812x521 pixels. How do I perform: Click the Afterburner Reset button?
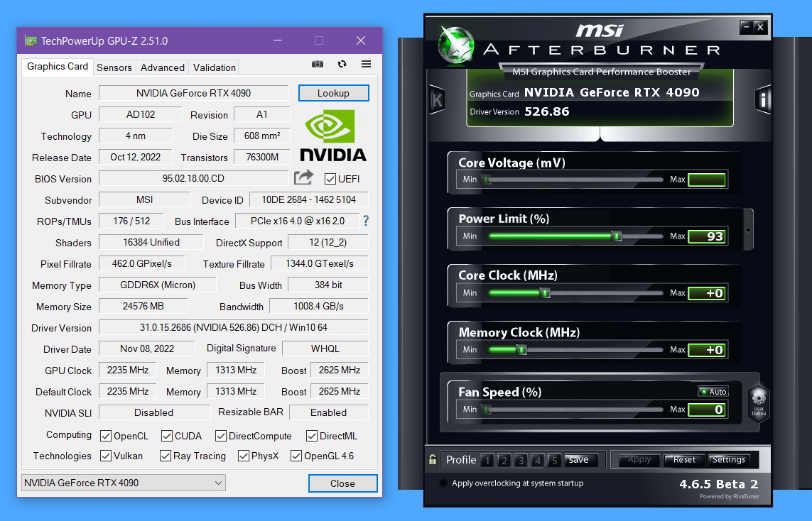(683, 459)
